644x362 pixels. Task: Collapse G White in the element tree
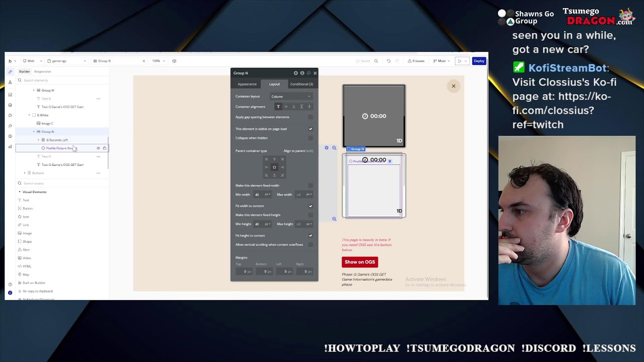(29, 115)
